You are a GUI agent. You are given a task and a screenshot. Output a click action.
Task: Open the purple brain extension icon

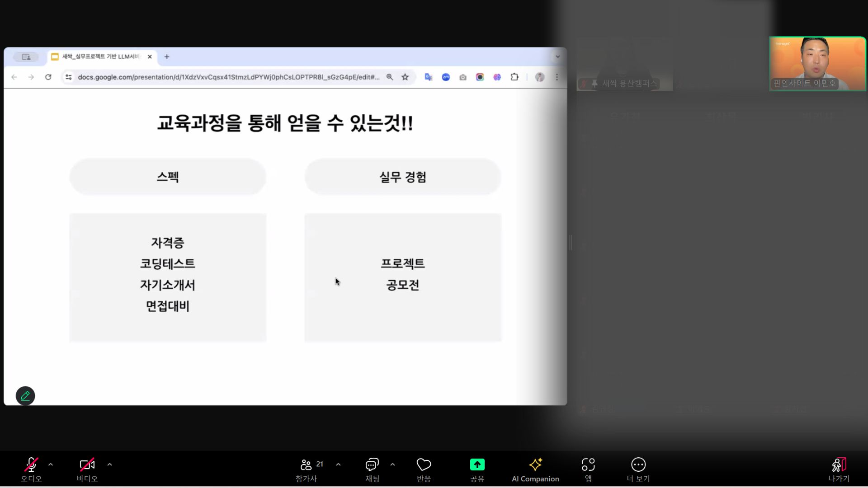(x=497, y=77)
